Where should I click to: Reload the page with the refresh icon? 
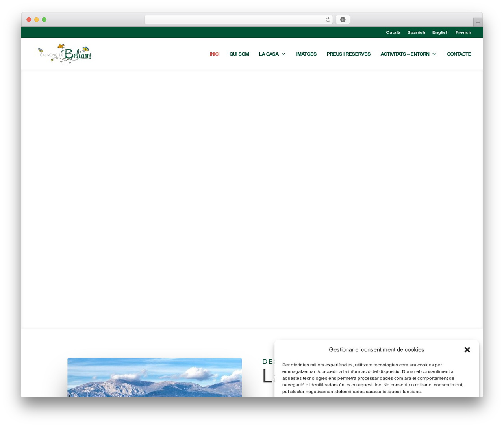pyautogui.click(x=328, y=20)
